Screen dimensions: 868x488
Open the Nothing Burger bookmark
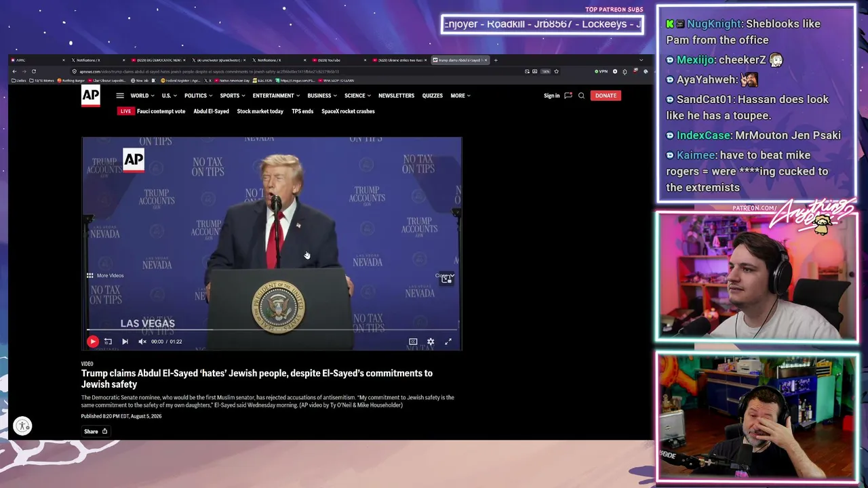pyautogui.click(x=72, y=81)
